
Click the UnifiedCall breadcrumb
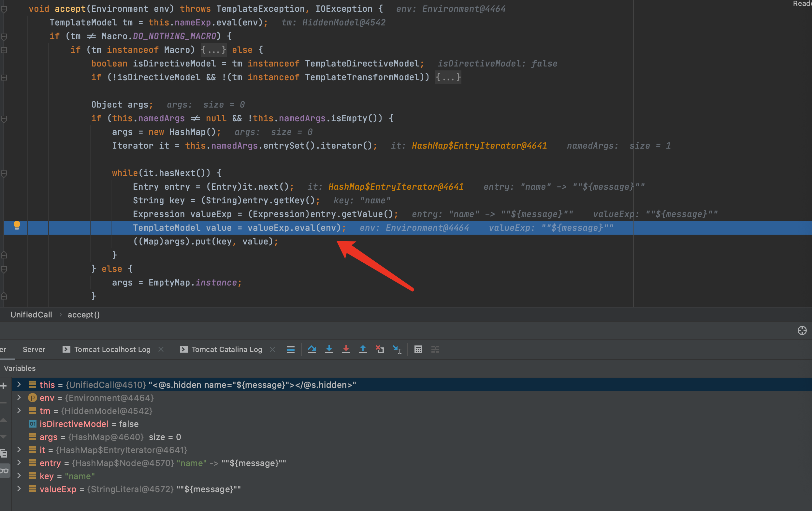click(31, 315)
